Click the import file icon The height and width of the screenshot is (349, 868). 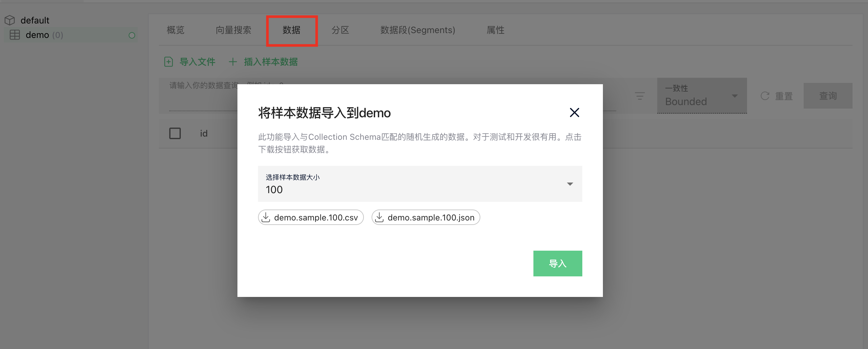169,62
